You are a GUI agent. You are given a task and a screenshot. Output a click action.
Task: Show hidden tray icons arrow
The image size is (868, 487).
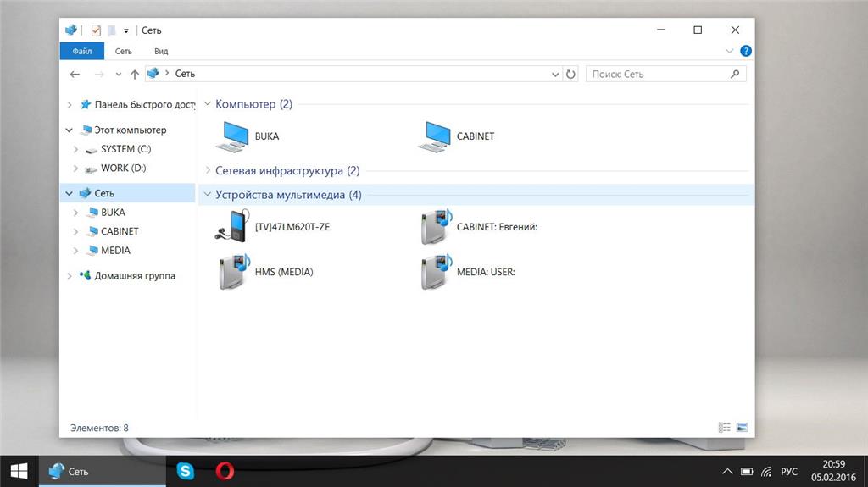point(727,472)
